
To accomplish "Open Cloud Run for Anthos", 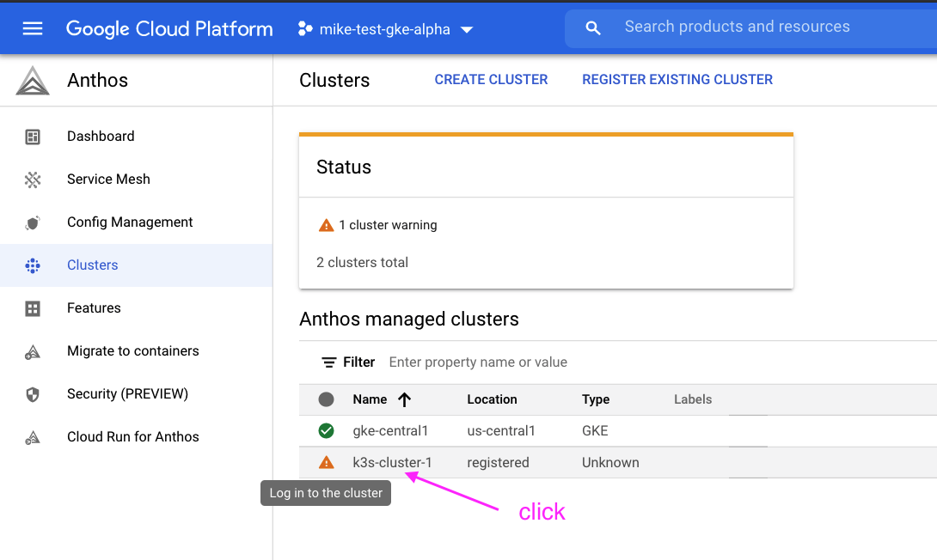I will tap(132, 437).
